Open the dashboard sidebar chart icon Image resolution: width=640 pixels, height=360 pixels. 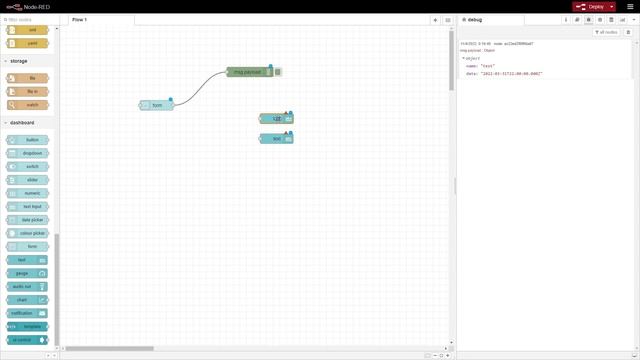(x=622, y=20)
